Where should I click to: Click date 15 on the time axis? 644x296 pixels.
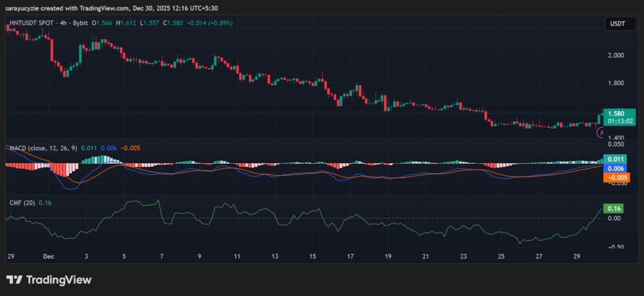click(x=312, y=257)
